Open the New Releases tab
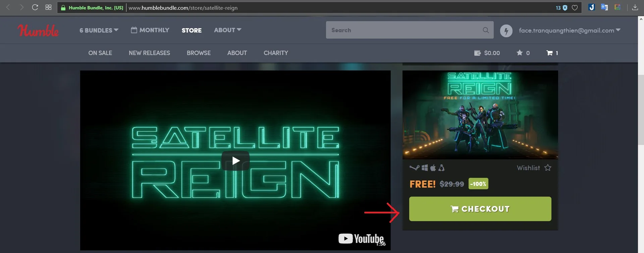This screenshot has width=644, height=253. tap(149, 53)
